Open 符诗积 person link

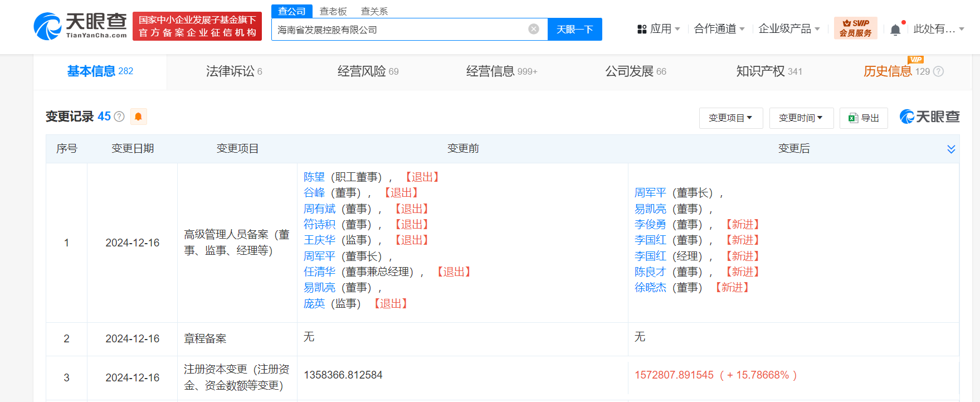(x=320, y=224)
